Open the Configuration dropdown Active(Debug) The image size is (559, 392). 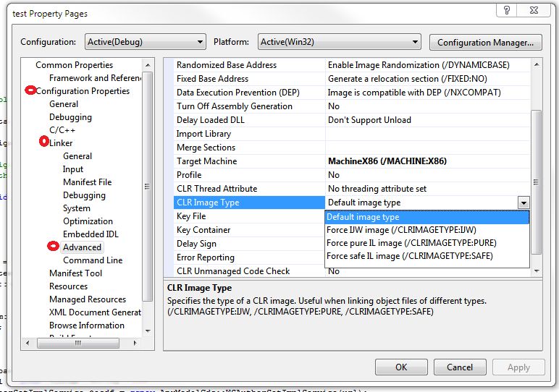[145, 42]
